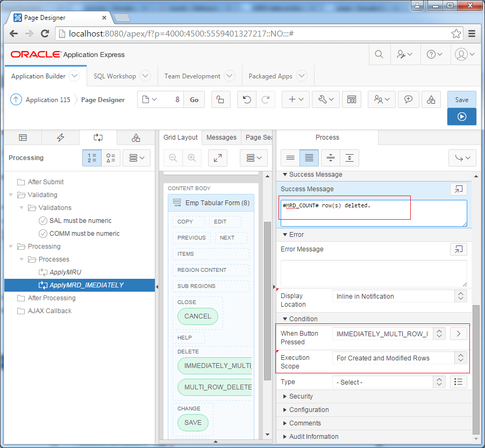This screenshot has width=485, height=448.
Task: Reload the page with refresh icon
Action: point(45,34)
